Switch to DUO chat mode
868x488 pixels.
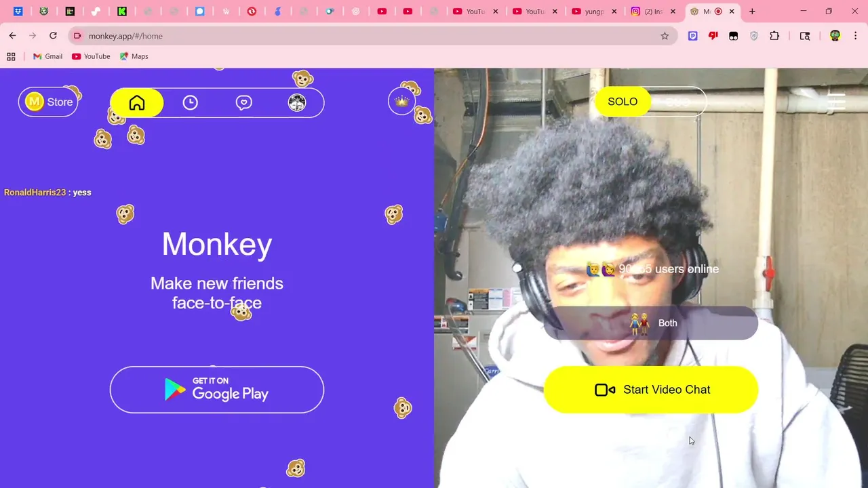677,102
